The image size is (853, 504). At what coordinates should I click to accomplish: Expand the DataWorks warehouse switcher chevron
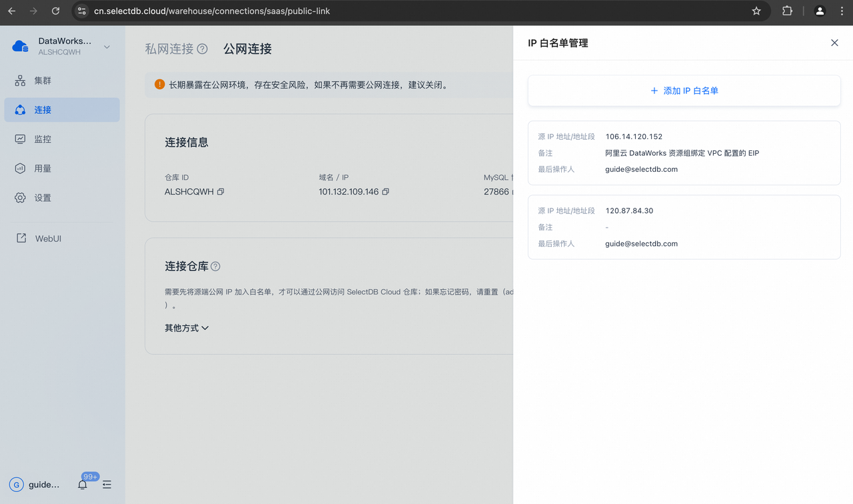point(107,47)
